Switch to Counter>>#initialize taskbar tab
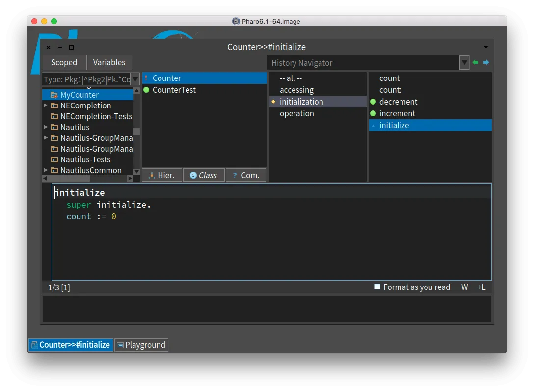534x392 pixels. 71,345
